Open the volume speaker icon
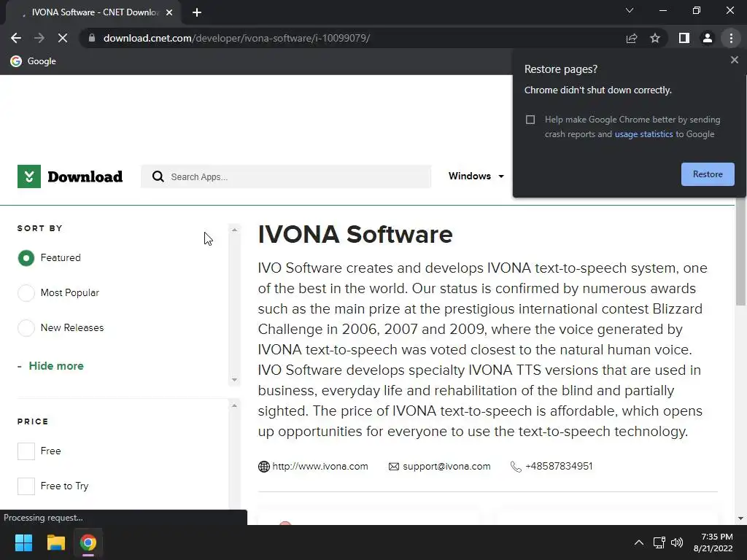This screenshot has height=560, width=747. (676, 542)
